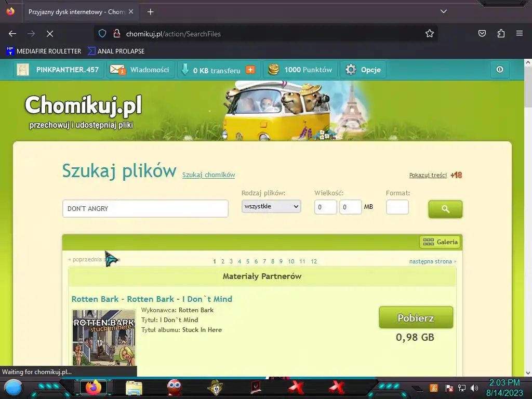Open the Pocket save icon

[482, 34]
